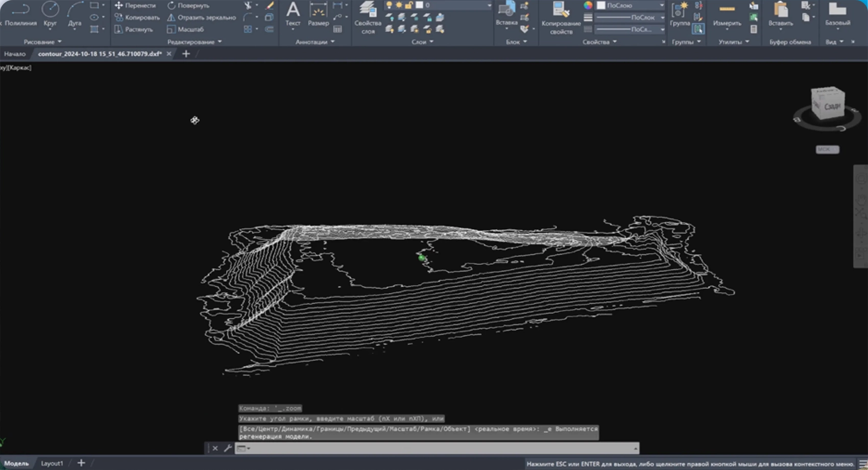Click the command line input field
This screenshot has height=470, width=868.
coord(439,448)
